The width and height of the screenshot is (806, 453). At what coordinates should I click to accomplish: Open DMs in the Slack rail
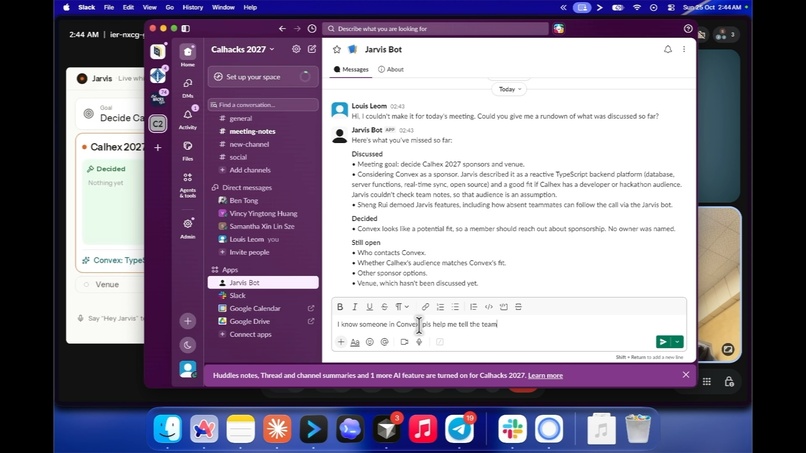(x=188, y=87)
